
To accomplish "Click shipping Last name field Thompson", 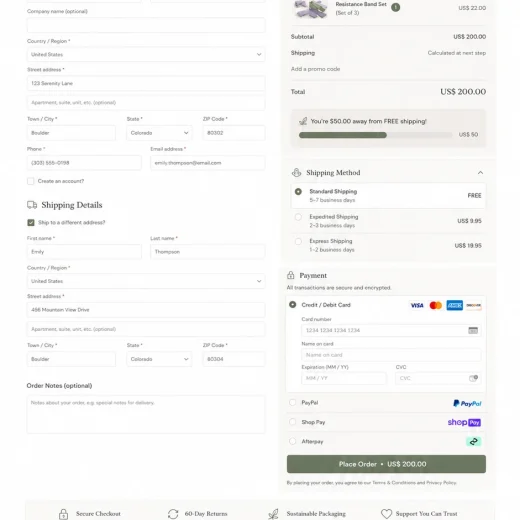I will point(208,252).
